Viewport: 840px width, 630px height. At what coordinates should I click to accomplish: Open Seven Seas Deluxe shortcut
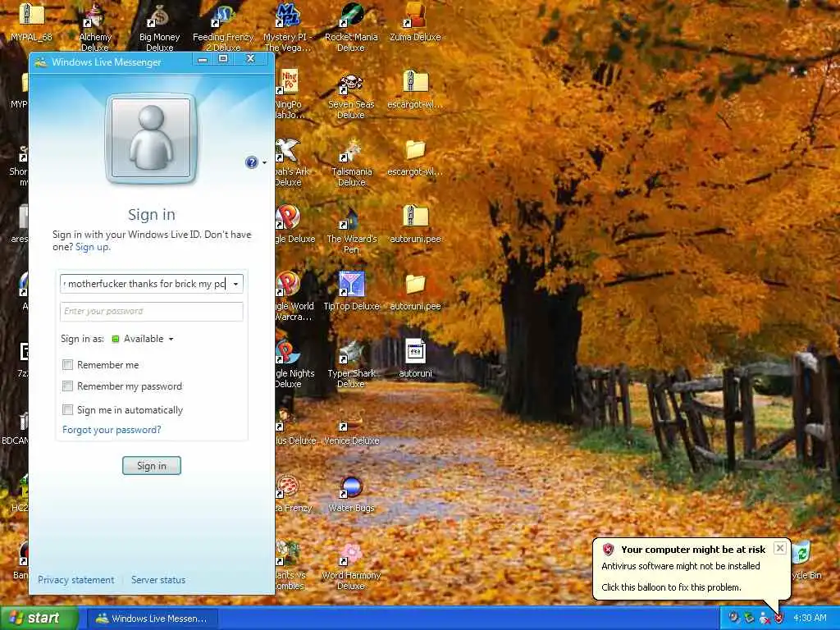[x=351, y=83]
